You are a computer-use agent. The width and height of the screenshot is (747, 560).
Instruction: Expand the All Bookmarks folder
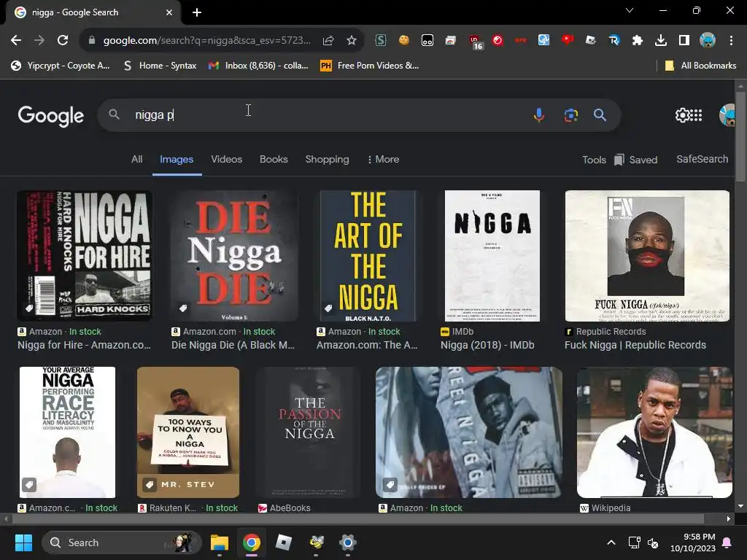coord(700,66)
